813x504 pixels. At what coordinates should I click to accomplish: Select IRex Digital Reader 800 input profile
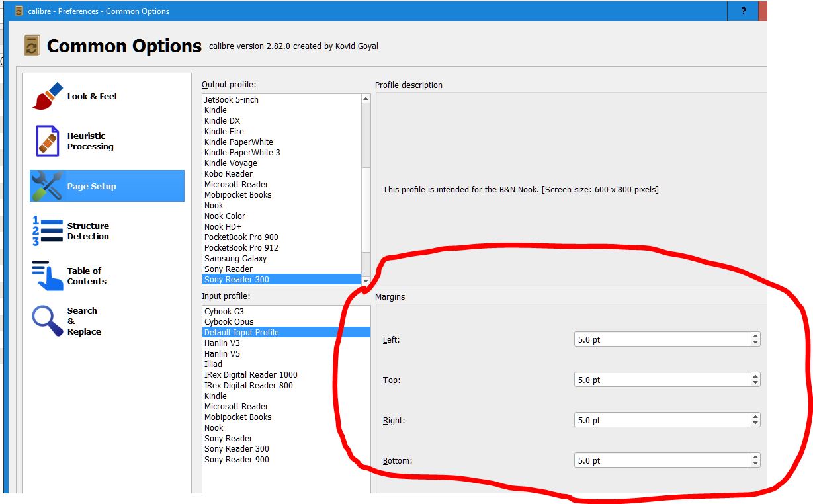[x=286, y=385]
